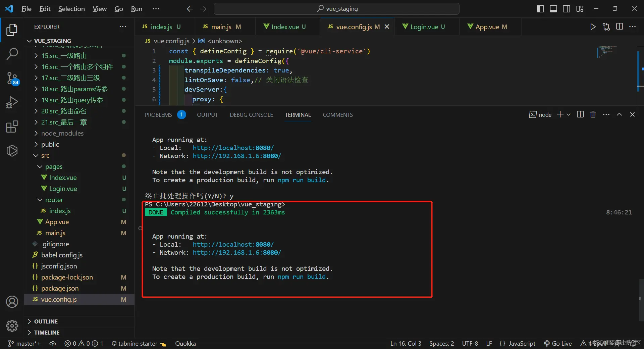The image size is (644, 349).
Task: Click the Ln 16, Col 3 indicator
Action: point(406,343)
